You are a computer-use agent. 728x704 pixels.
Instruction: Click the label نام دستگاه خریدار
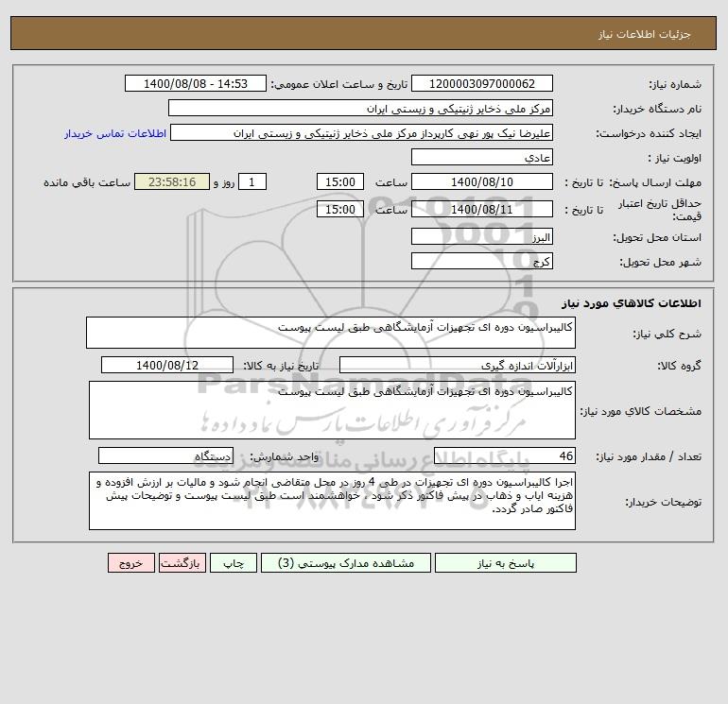[x=657, y=109]
